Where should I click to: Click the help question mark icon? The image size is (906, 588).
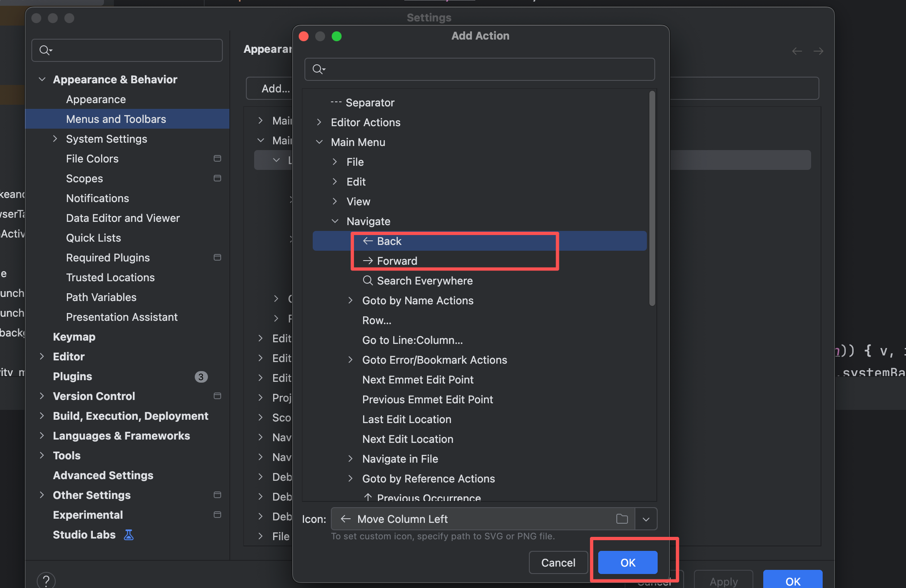pos(46,581)
